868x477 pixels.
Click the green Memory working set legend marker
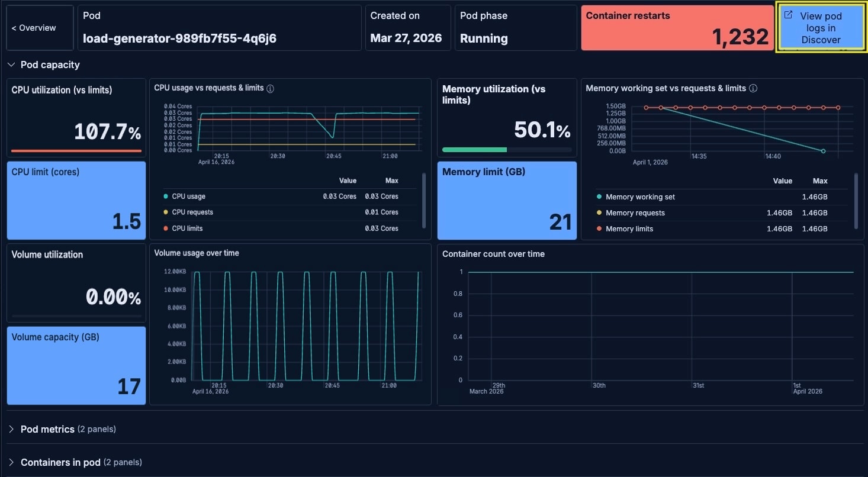[x=599, y=196]
